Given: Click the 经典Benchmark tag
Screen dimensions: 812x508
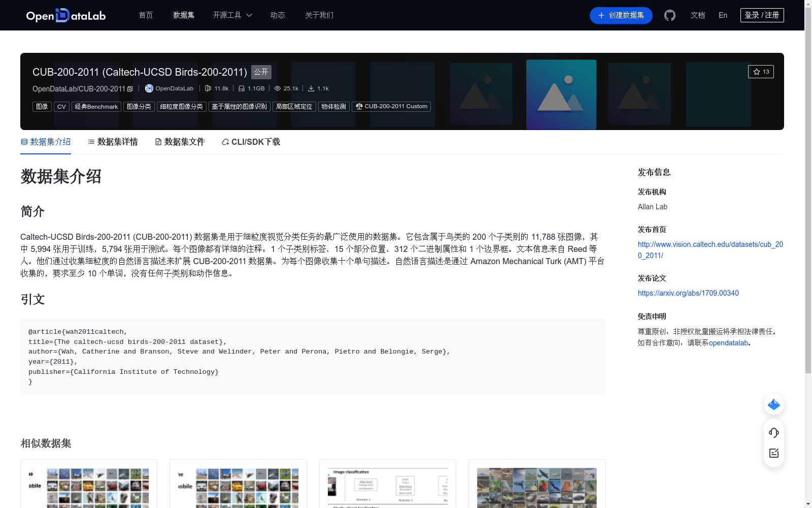Looking at the screenshot, I should 96,107.
